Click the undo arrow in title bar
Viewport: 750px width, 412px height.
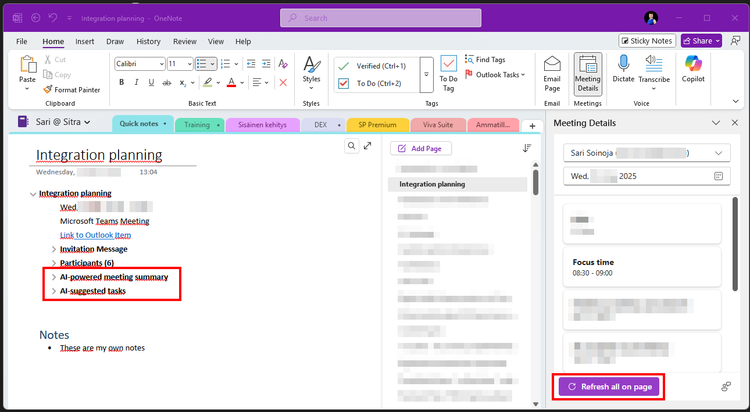tap(53, 18)
